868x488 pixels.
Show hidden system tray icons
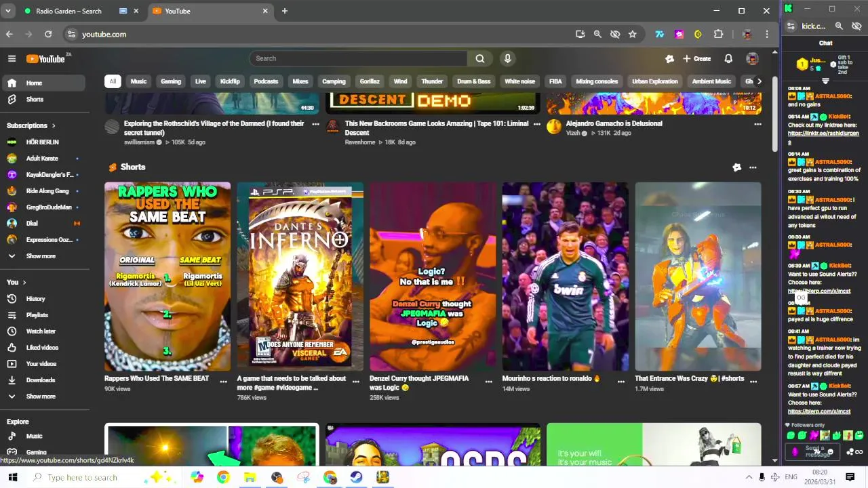(x=749, y=477)
